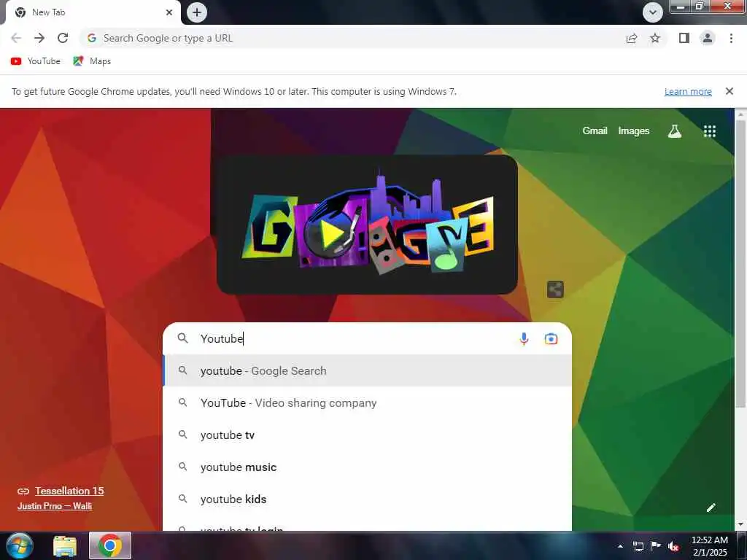Open the Windows Start button

pyautogui.click(x=19, y=545)
